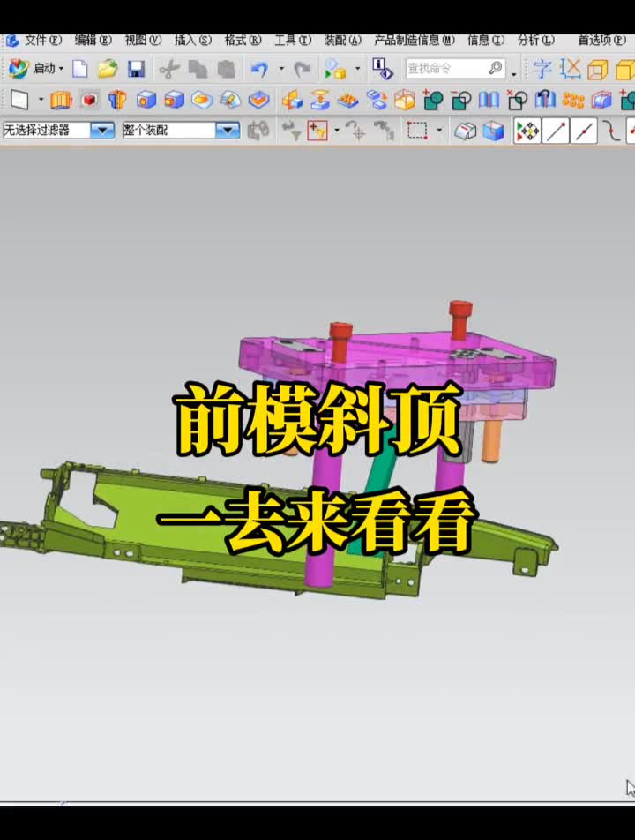The image size is (635, 840).
Task: Open the 首选项(P) menu
Action: tap(601, 41)
